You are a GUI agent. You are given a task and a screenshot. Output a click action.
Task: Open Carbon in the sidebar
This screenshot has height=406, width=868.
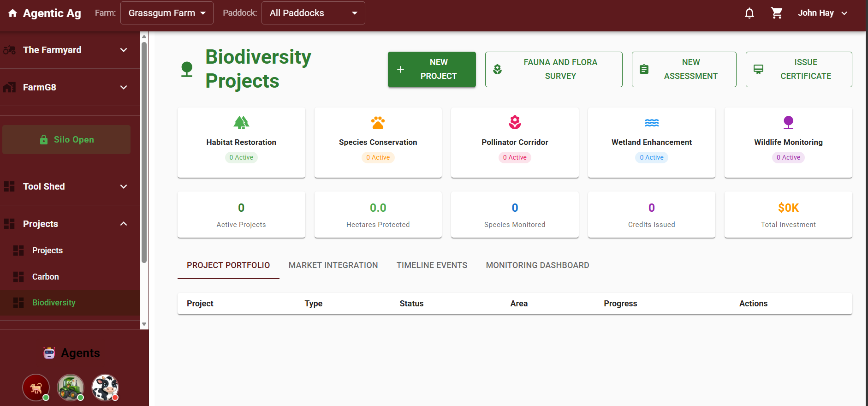coord(70,277)
